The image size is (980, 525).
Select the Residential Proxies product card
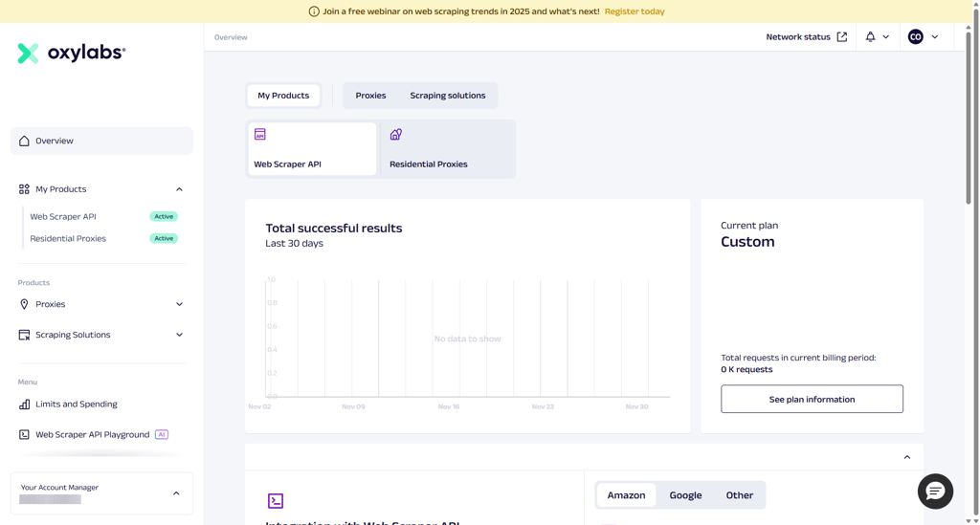448,148
